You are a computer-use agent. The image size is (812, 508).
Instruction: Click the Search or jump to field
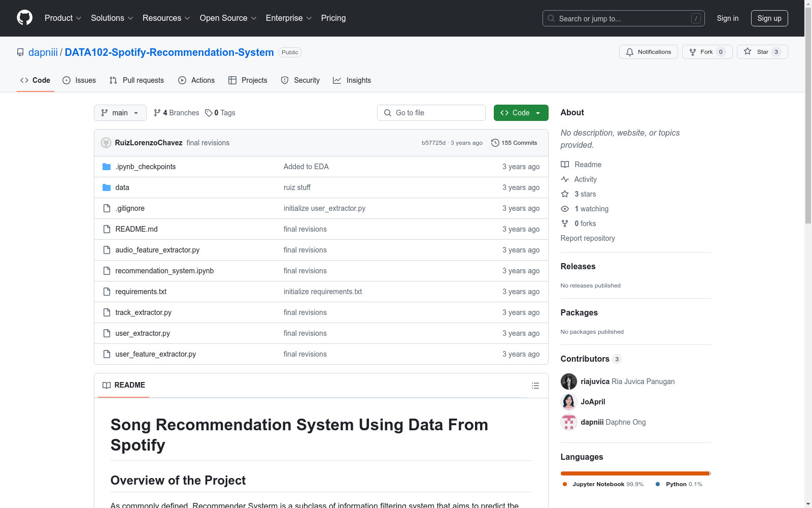point(624,18)
